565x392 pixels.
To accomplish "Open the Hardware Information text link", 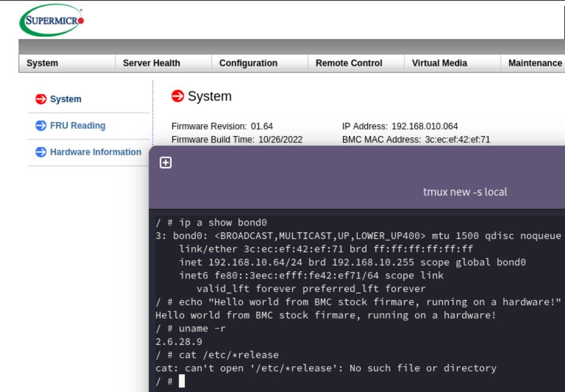I will tap(95, 152).
